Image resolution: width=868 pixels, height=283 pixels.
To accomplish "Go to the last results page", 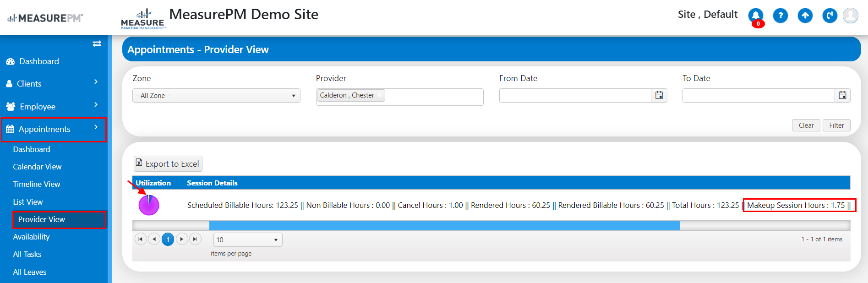I will [196, 239].
